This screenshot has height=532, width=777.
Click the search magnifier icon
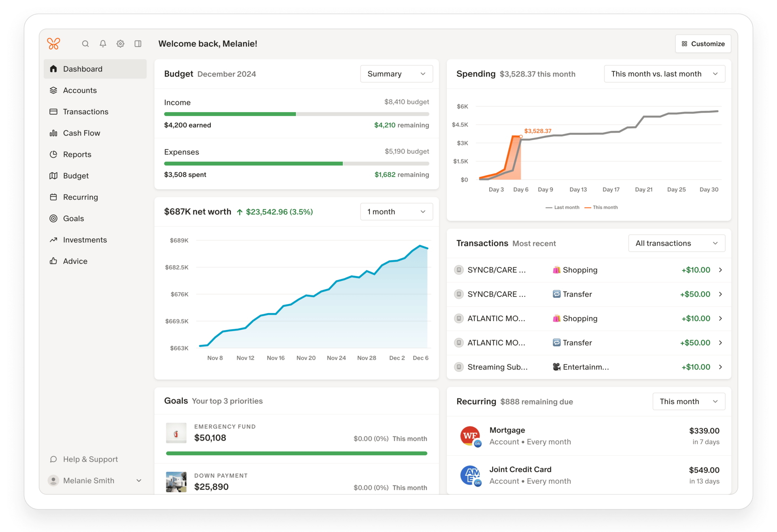[x=85, y=44]
